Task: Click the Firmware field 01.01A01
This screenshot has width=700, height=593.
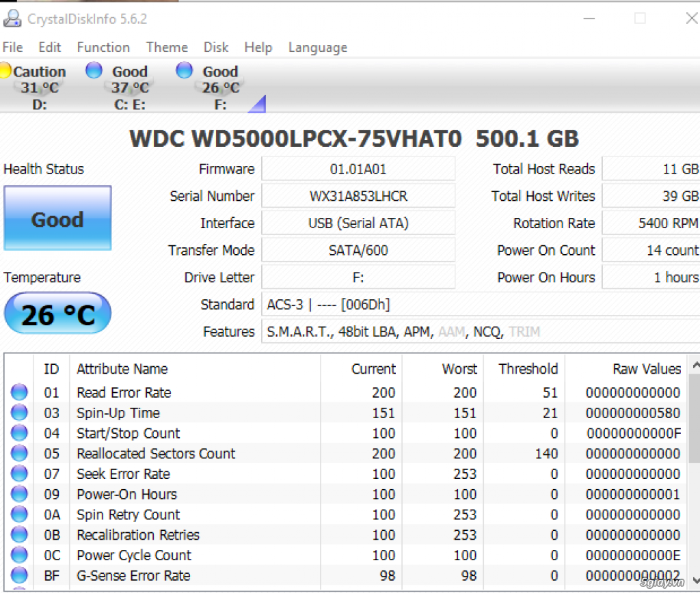Action: click(358, 169)
